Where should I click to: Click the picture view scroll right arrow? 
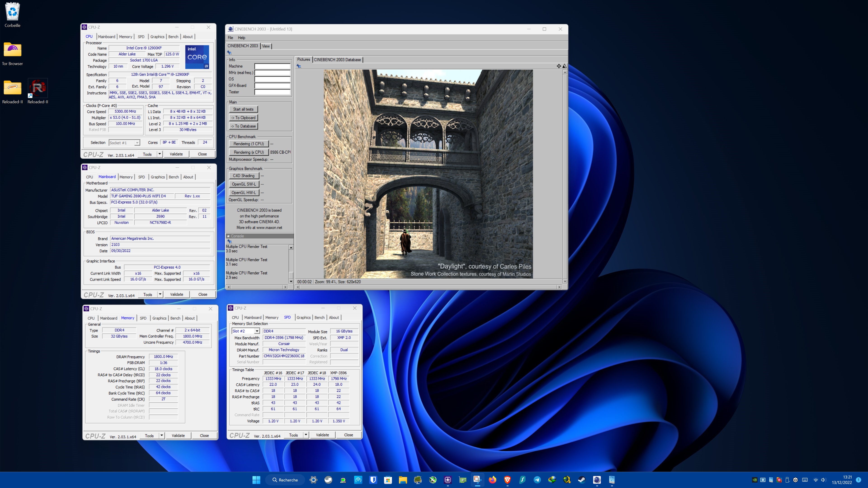pos(559,287)
